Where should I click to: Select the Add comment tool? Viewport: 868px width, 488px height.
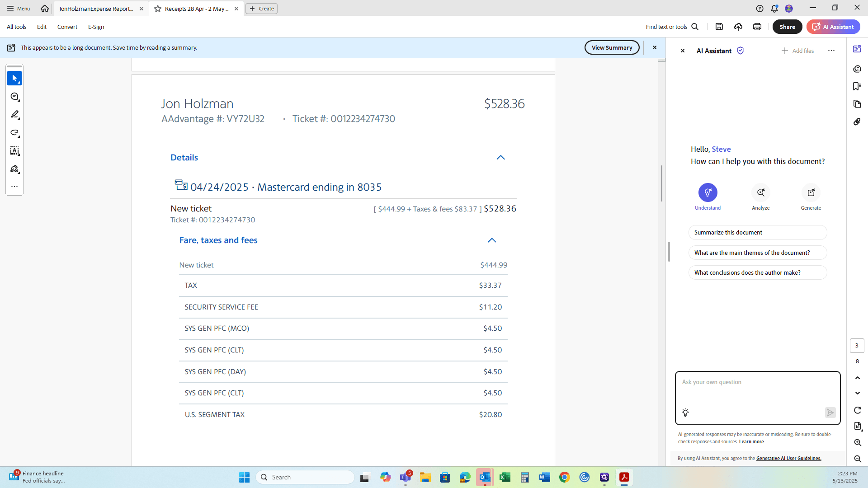14,97
